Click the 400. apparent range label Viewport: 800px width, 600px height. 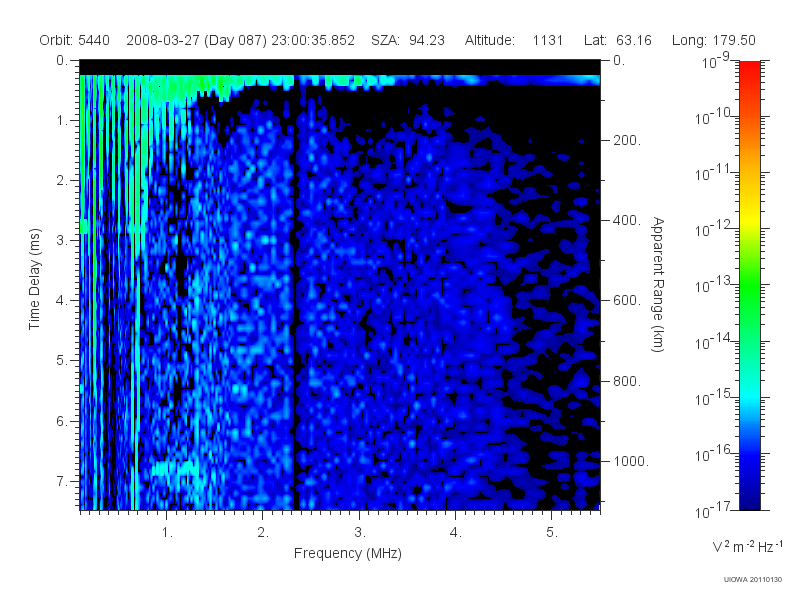[x=627, y=220]
